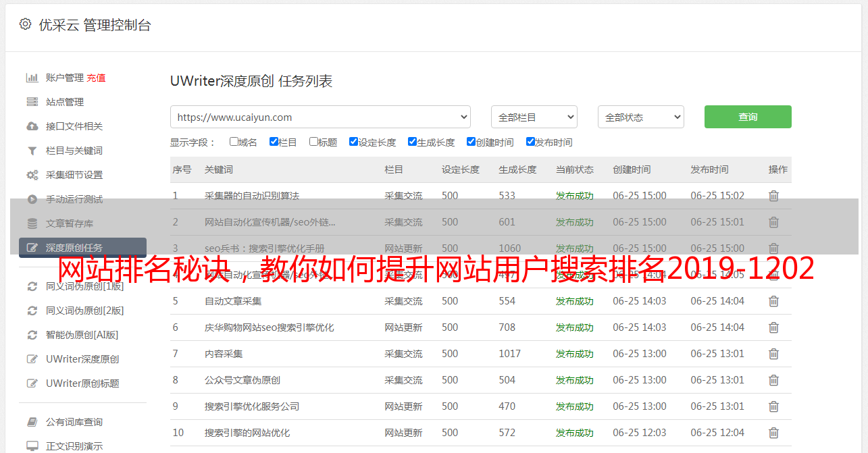Open 智能伪原创[AI版] in the sidebar
Screen dimensions: 868x453
coord(82,335)
